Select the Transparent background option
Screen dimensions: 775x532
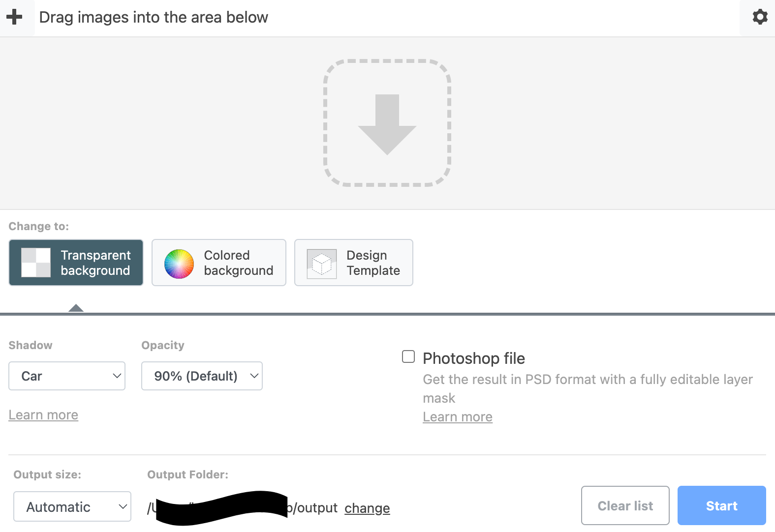point(95,263)
